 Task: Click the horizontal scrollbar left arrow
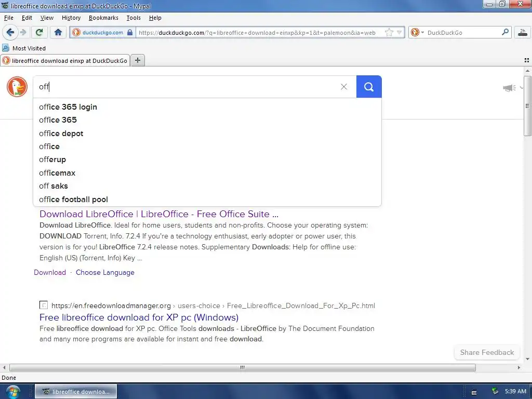(4, 367)
